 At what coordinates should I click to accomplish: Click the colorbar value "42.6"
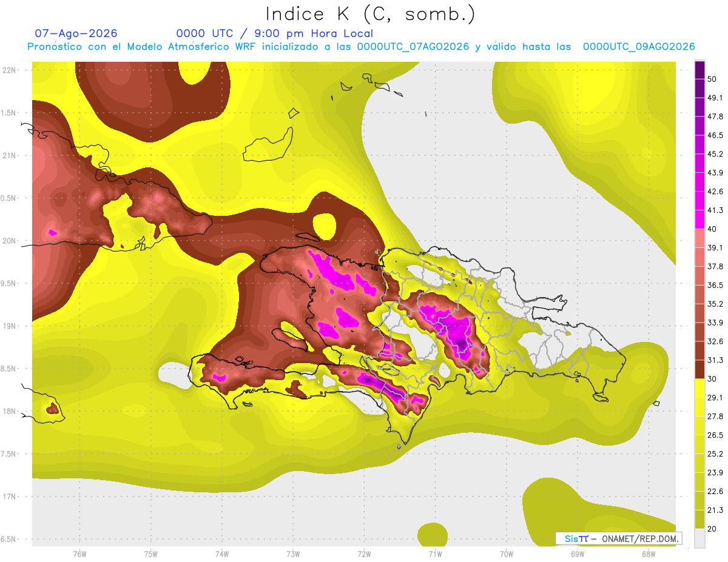[715, 192]
